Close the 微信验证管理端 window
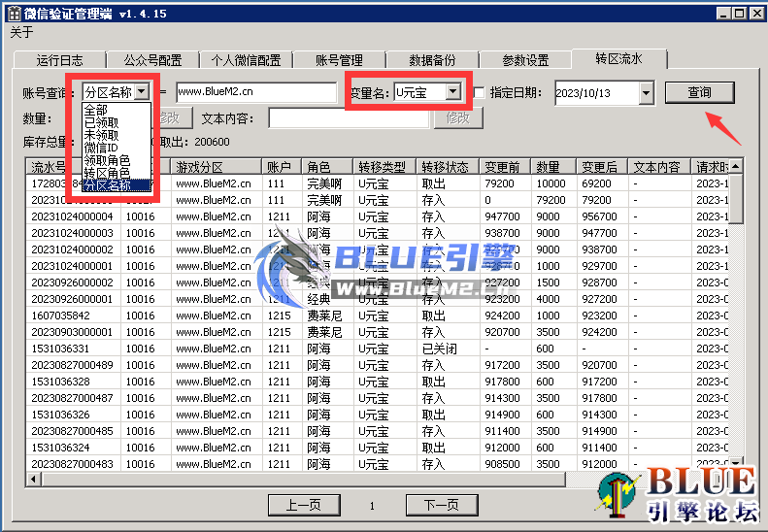Screen dimensions: 768x532 [x=757, y=14]
